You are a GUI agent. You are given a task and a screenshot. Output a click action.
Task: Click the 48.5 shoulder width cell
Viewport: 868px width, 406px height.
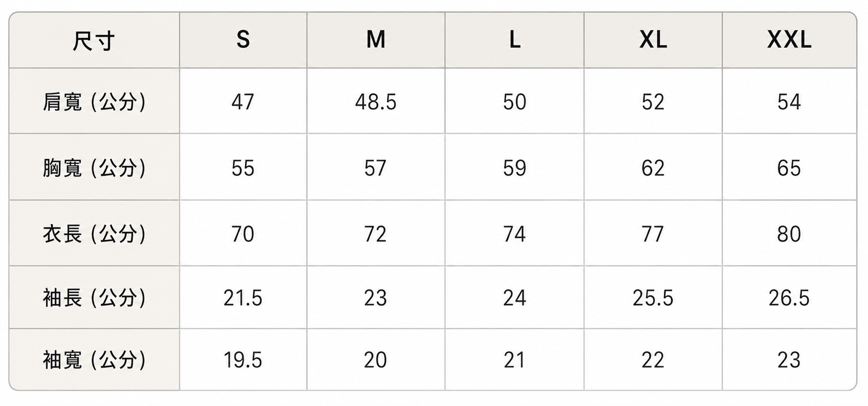pyautogui.click(x=376, y=101)
